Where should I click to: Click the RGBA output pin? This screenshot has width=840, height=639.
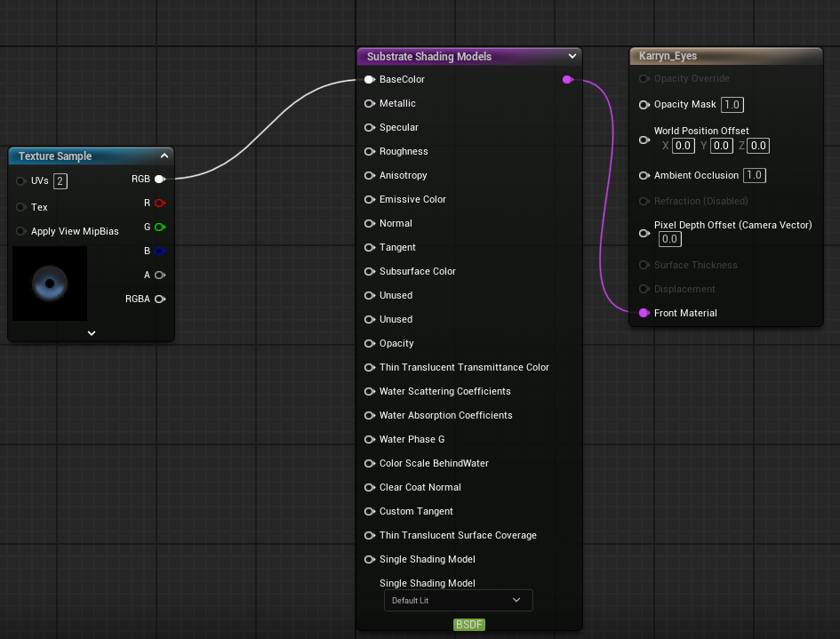pos(160,299)
